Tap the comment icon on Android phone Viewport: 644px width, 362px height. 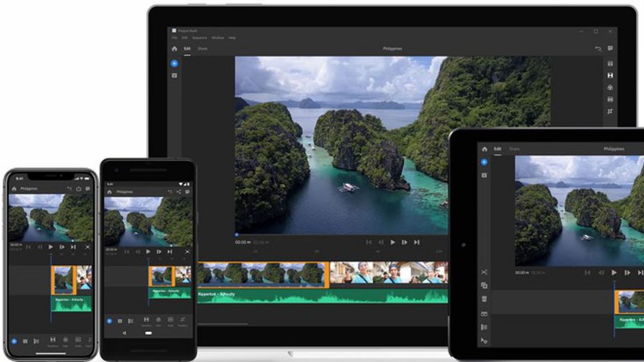pyautogui.click(x=187, y=192)
